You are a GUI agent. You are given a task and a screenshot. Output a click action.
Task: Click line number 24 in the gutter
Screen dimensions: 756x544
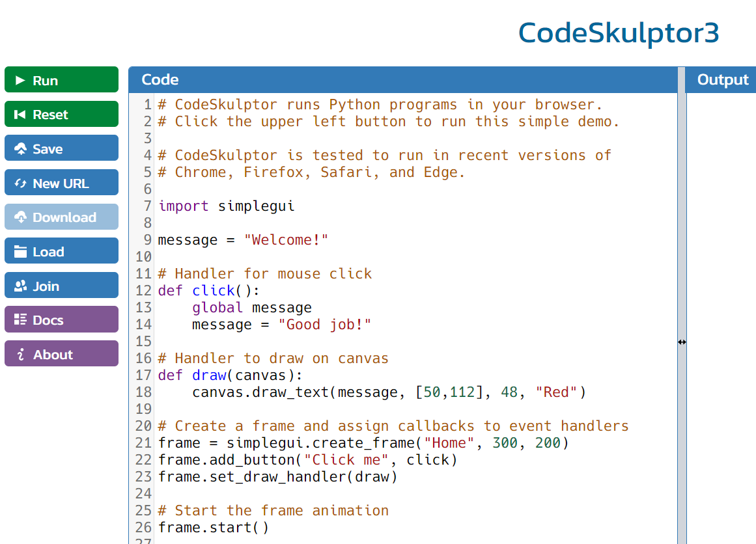point(143,494)
